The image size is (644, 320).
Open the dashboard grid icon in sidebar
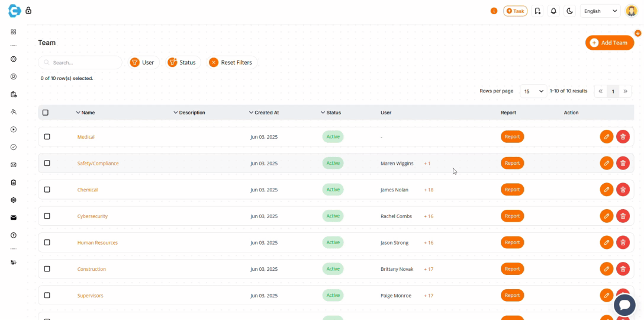click(14, 32)
